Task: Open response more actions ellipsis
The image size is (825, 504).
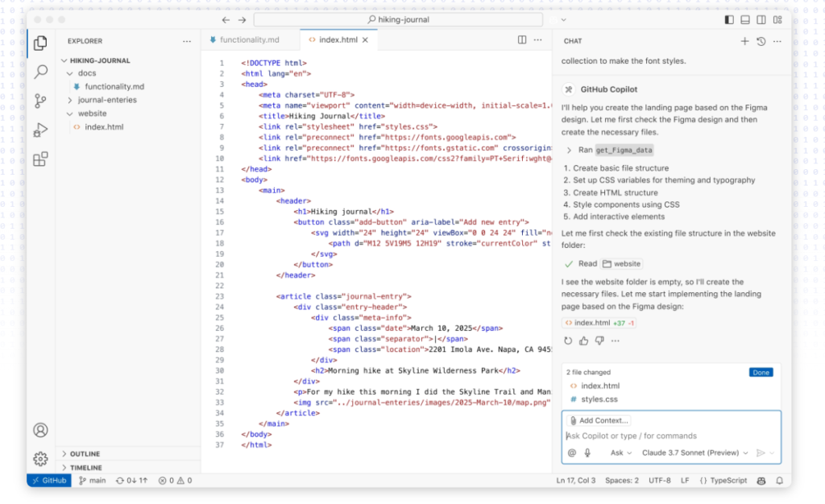Action: pyautogui.click(x=615, y=341)
